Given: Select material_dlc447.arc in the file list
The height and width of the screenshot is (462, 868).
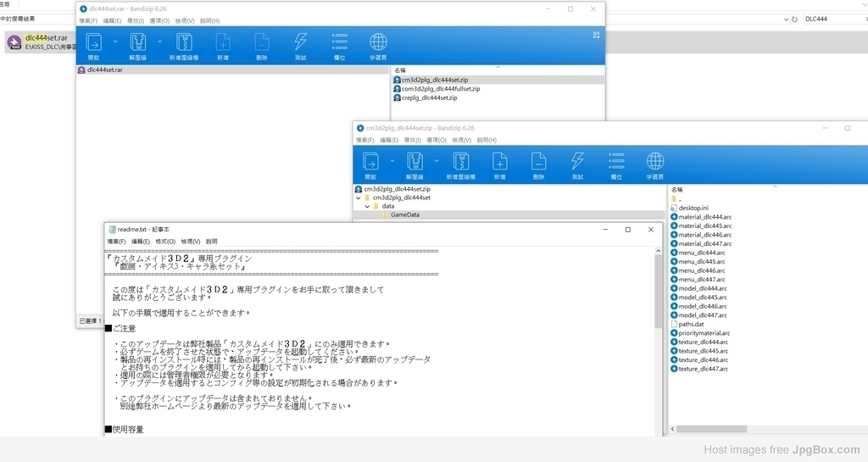Looking at the screenshot, I should tap(701, 243).
